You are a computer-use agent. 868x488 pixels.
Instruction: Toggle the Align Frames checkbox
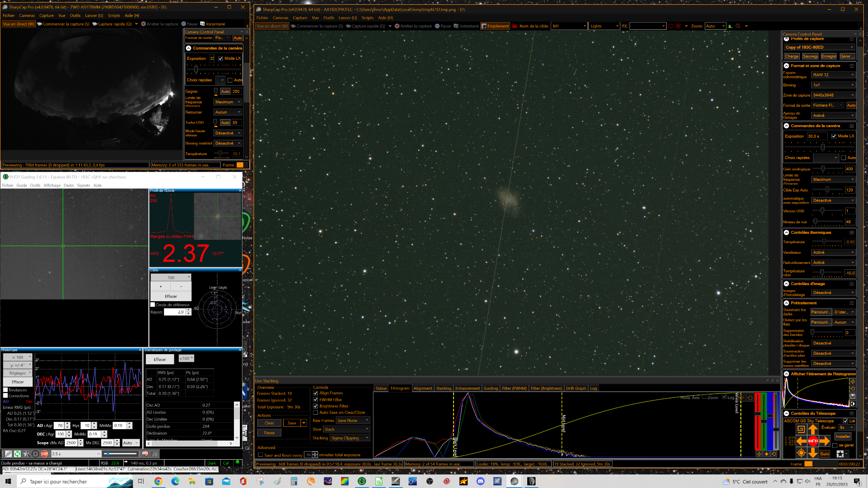pyautogui.click(x=315, y=393)
